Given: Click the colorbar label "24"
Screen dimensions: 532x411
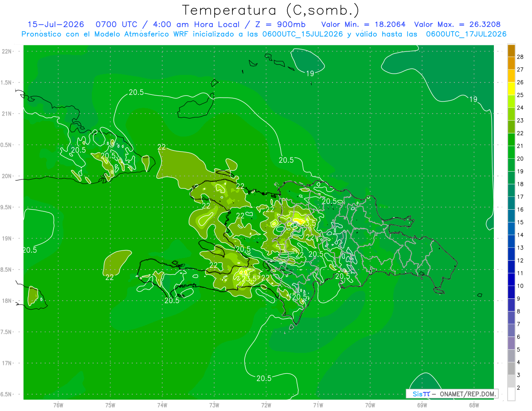Looking at the screenshot, I should click(x=520, y=108).
